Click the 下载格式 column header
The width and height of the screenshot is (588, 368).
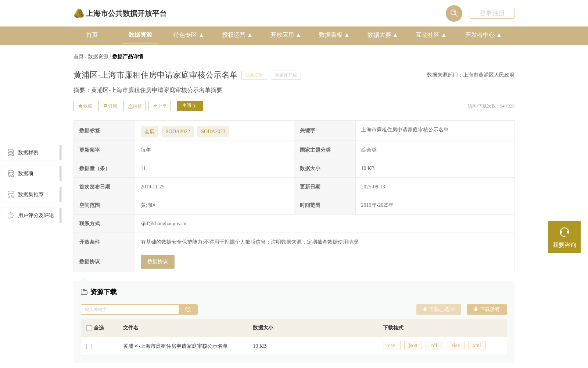393,328
